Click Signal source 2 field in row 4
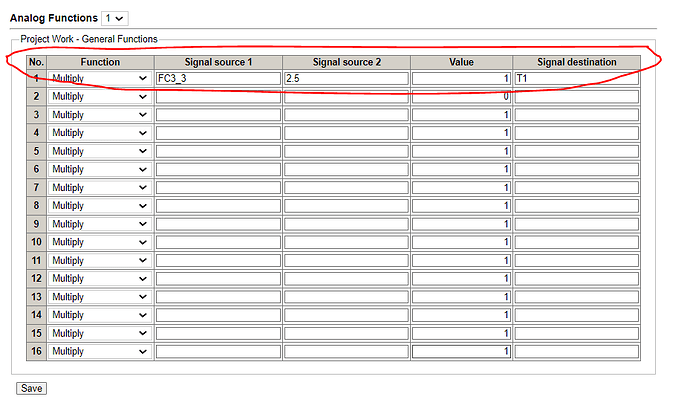 click(346, 133)
